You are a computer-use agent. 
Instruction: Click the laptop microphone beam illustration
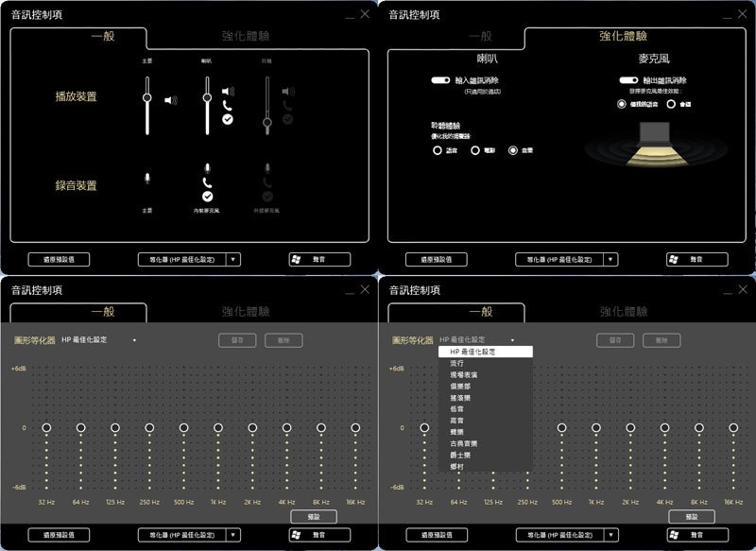(x=656, y=145)
